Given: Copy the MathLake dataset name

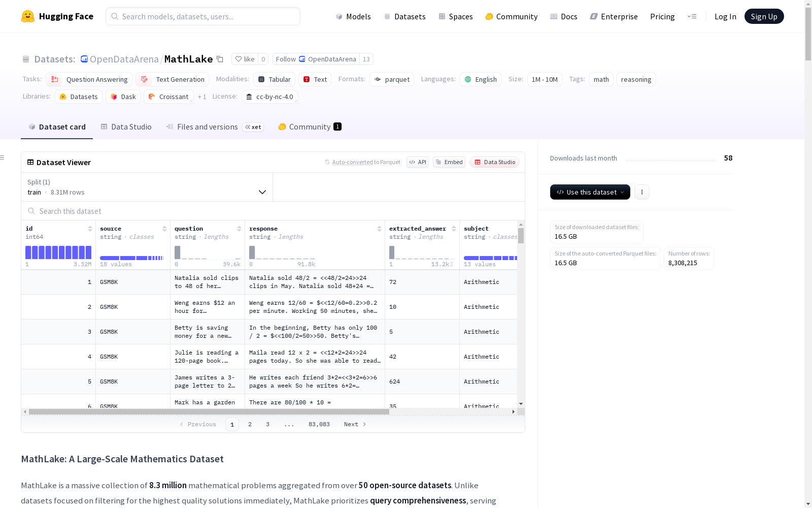Looking at the screenshot, I should (220, 59).
